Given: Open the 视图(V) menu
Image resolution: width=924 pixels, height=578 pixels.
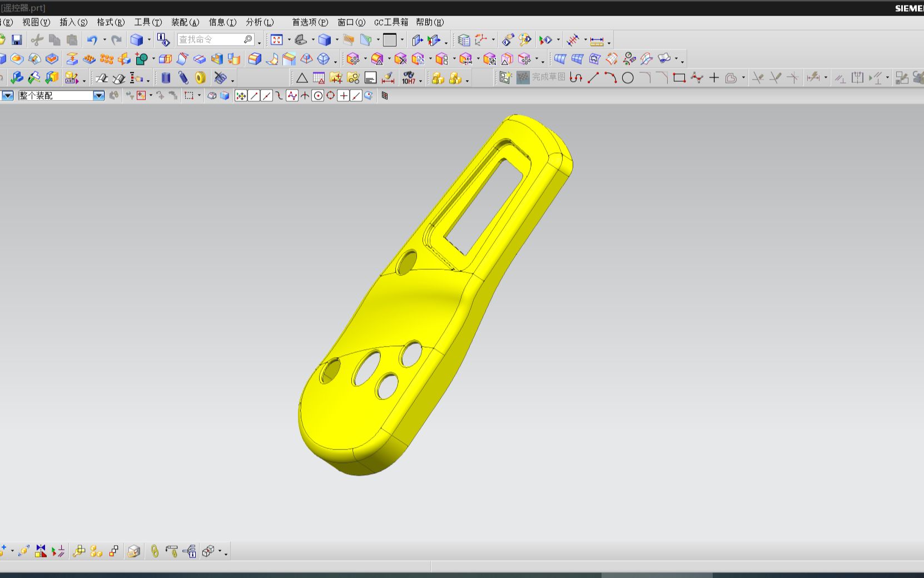Looking at the screenshot, I should 36,22.
